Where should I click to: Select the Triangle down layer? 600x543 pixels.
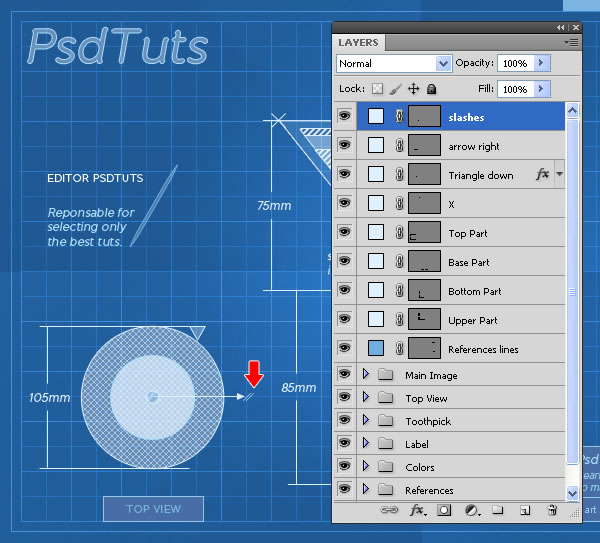pyautogui.click(x=461, y=174)
